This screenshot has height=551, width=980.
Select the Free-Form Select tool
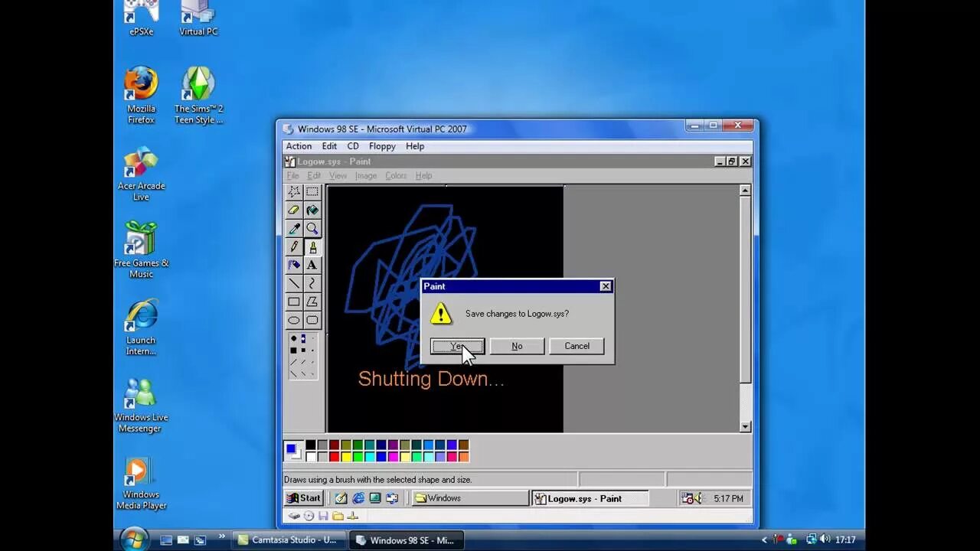tap(294, 191)
